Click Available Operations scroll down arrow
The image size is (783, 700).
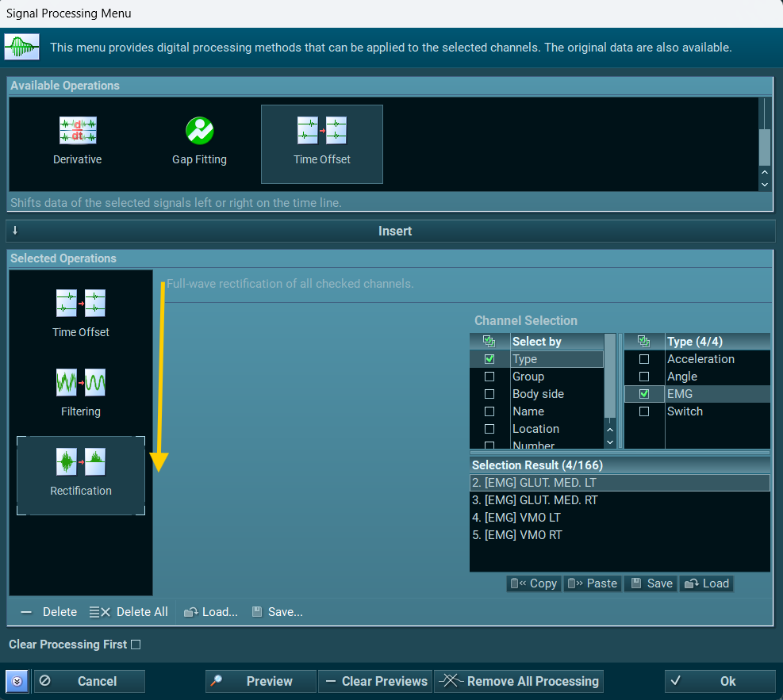(x=765, y=185)
